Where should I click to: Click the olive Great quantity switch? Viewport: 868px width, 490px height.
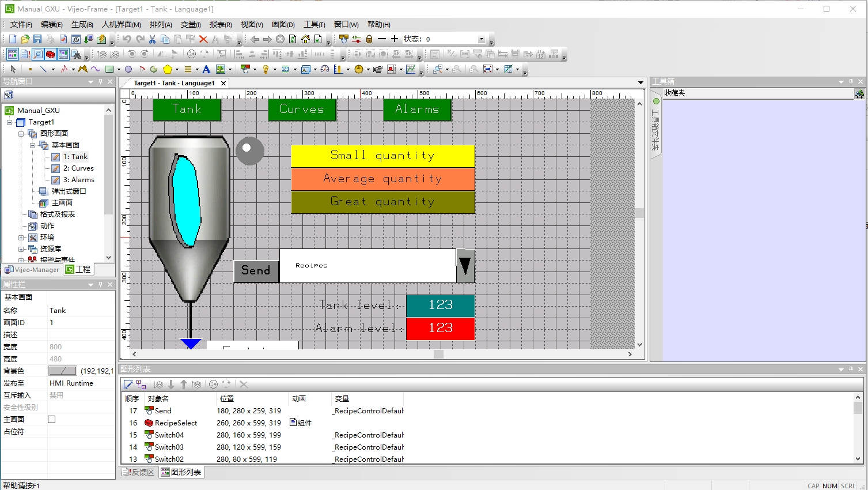[x=383, y=202]
